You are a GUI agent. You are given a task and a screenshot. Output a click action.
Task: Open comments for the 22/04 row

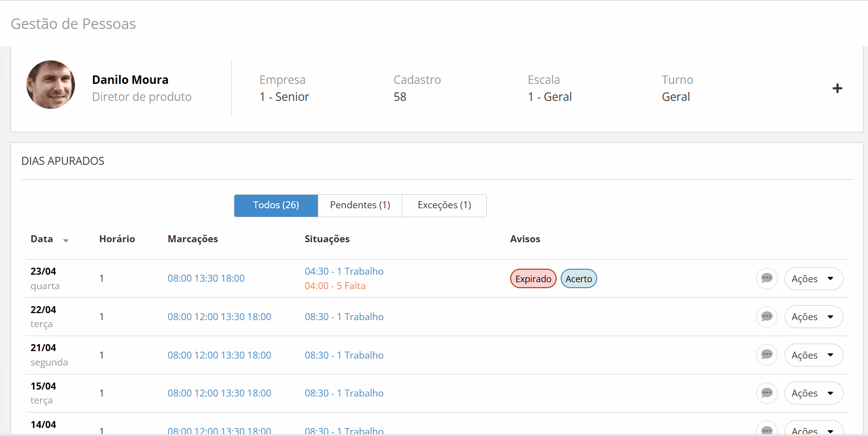(x=767, y=317)
